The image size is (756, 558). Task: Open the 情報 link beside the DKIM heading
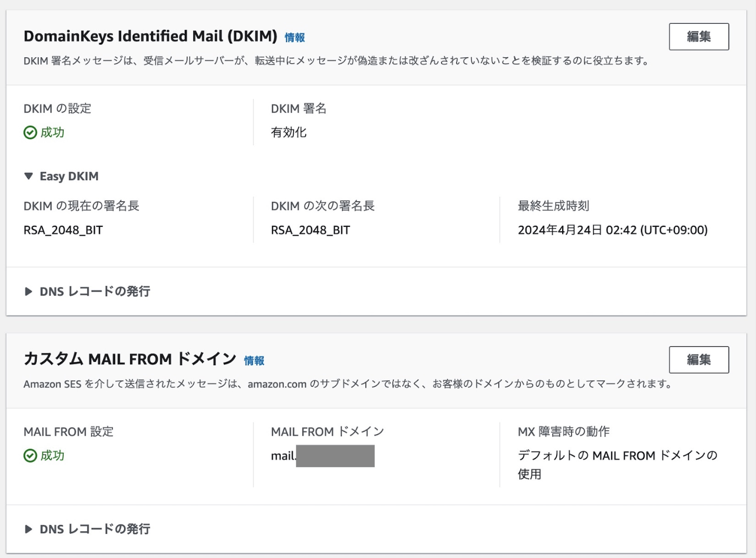[294, 37]
